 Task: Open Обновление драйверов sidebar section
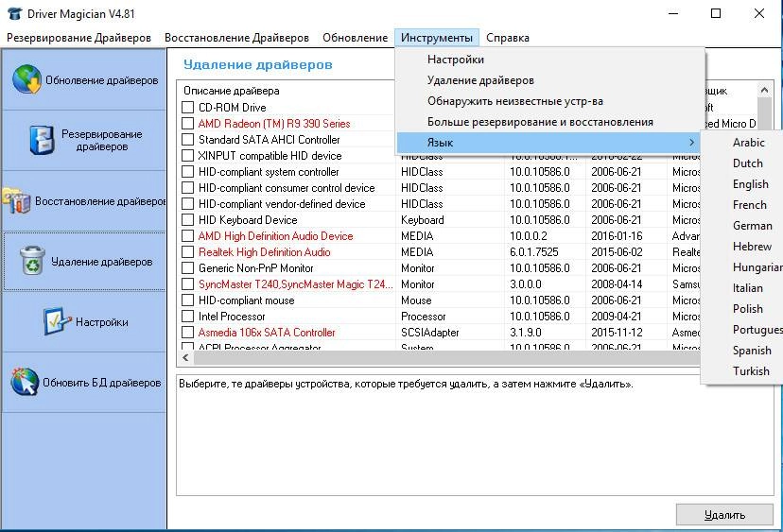84,80
